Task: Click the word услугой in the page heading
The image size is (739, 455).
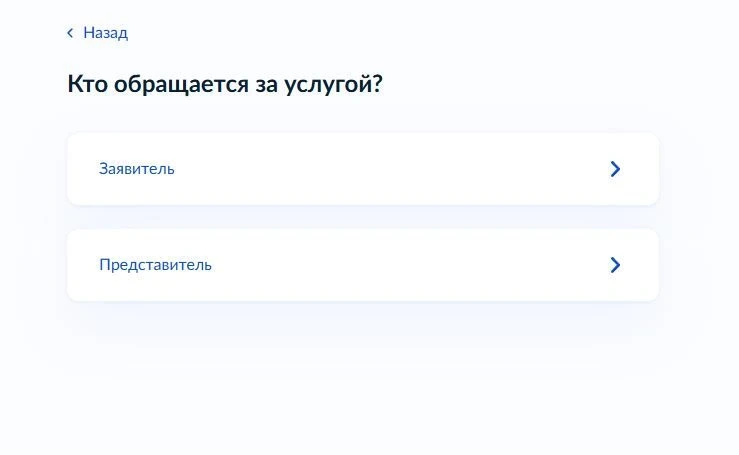Action: pyautogui.click(x=333, y=84)
